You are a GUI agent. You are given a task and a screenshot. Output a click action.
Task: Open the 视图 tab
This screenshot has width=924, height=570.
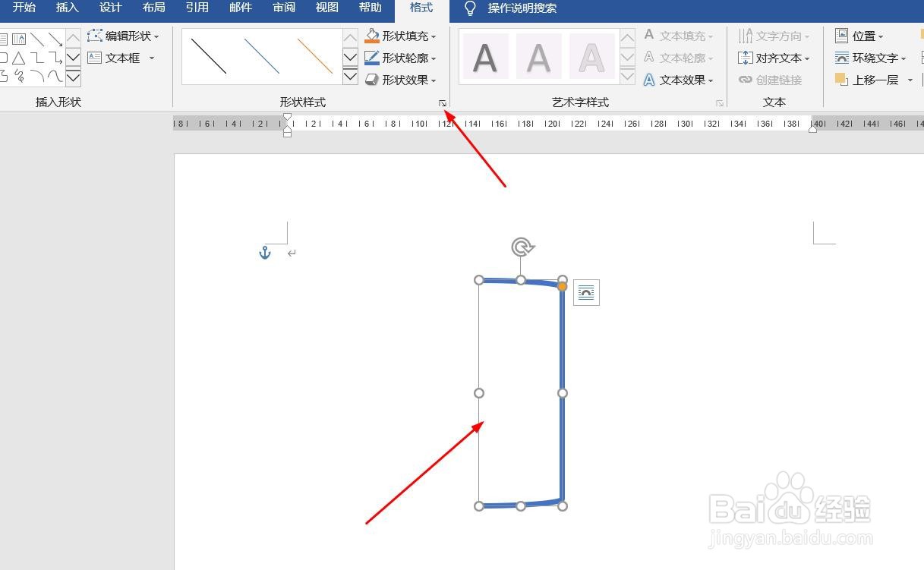click(327, 8)
